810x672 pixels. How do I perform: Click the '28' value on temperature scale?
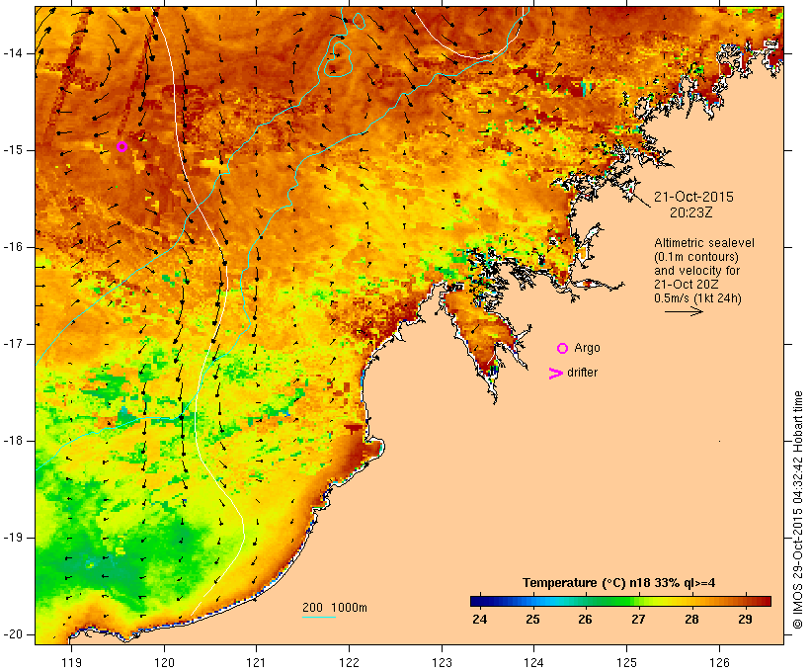click(x=691, y=620)
